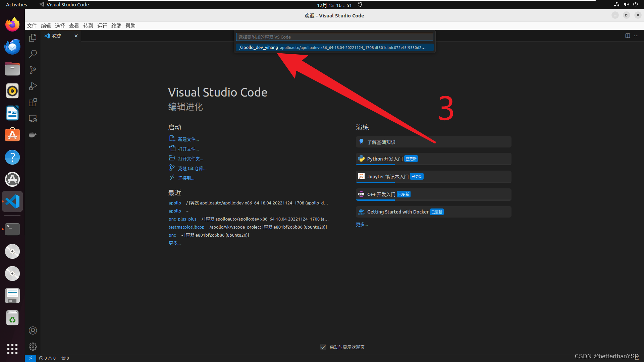
Task: Open errors and warnings count in status bar
Action: [47, 358]
